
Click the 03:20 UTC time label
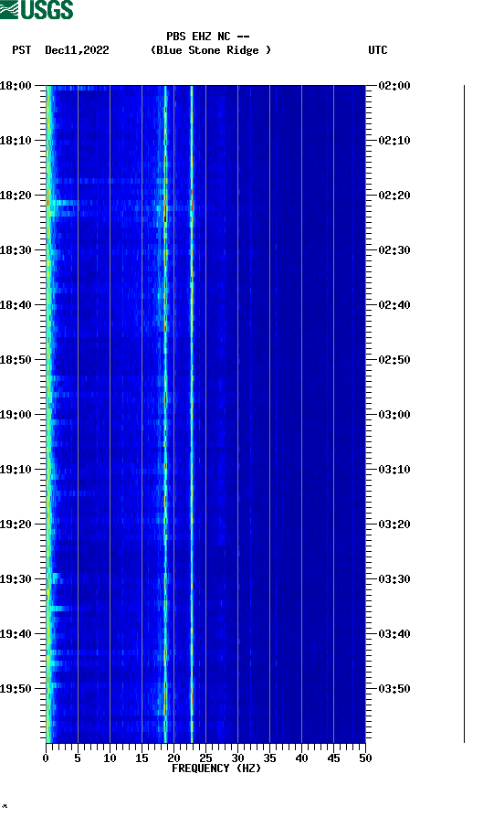click(394, 525)
